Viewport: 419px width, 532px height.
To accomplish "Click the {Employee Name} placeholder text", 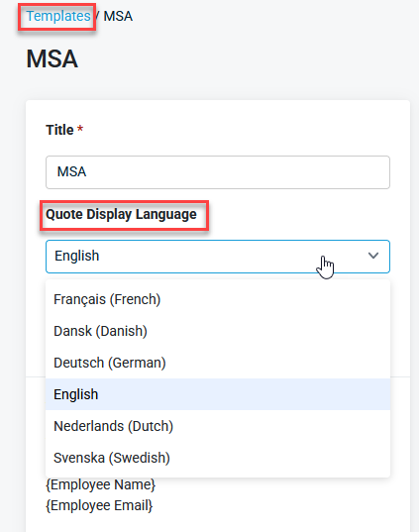I will pos(100,484).
